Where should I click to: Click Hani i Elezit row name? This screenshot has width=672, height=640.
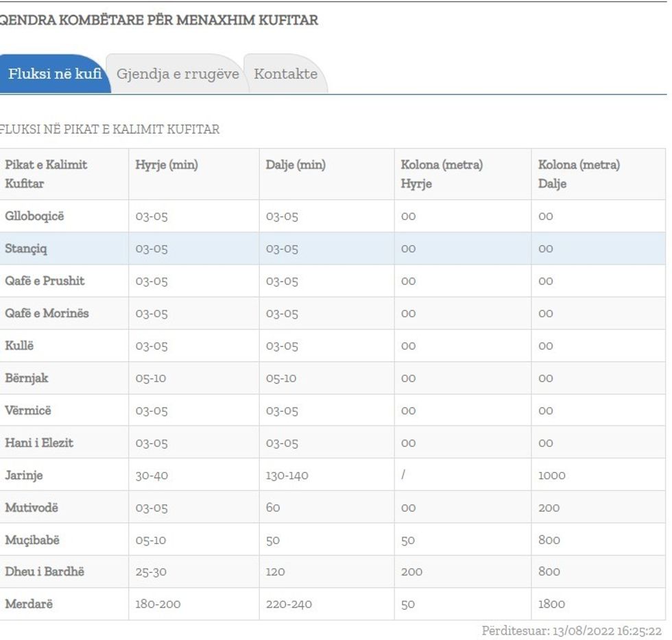point(39,443)
